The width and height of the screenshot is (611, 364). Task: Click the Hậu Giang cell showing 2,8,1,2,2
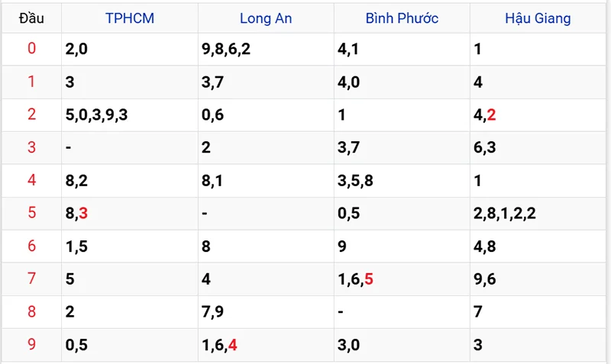pyautogui.click(x=505, y=213)
